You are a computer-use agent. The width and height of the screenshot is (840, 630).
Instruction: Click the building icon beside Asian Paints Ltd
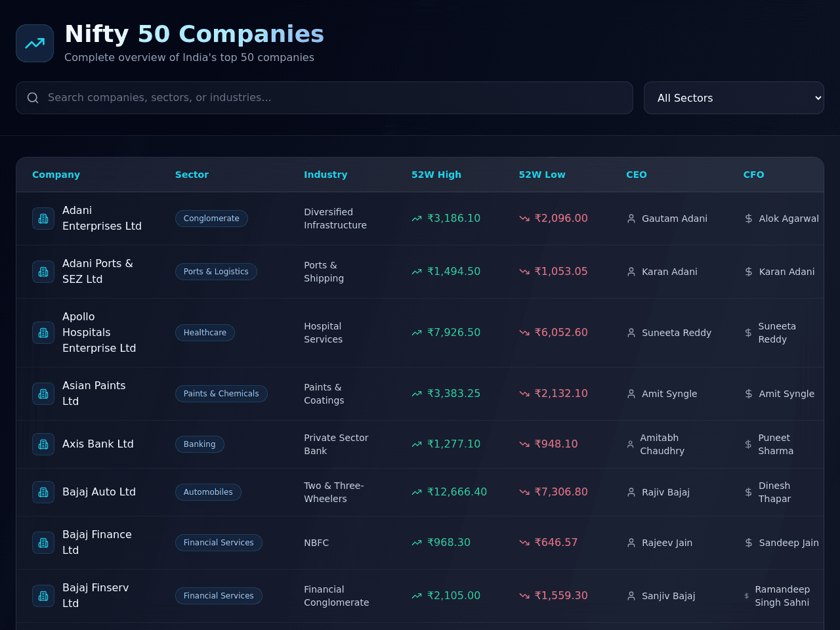tap(43, 394)
